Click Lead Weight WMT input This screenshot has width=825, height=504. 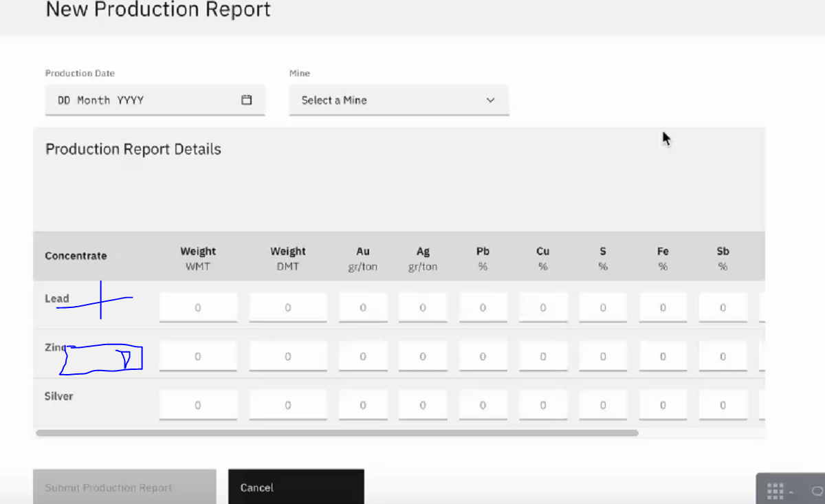(x=198, y=307)
